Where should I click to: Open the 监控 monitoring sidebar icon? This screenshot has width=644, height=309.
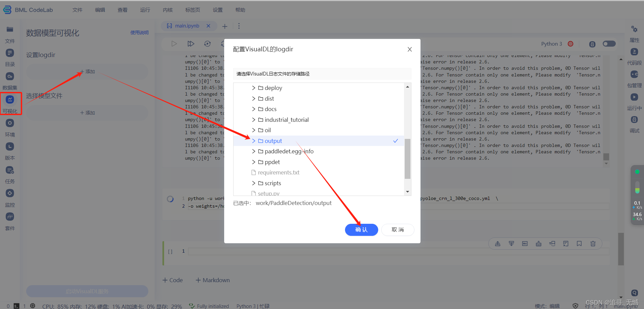tap(10, 193)
